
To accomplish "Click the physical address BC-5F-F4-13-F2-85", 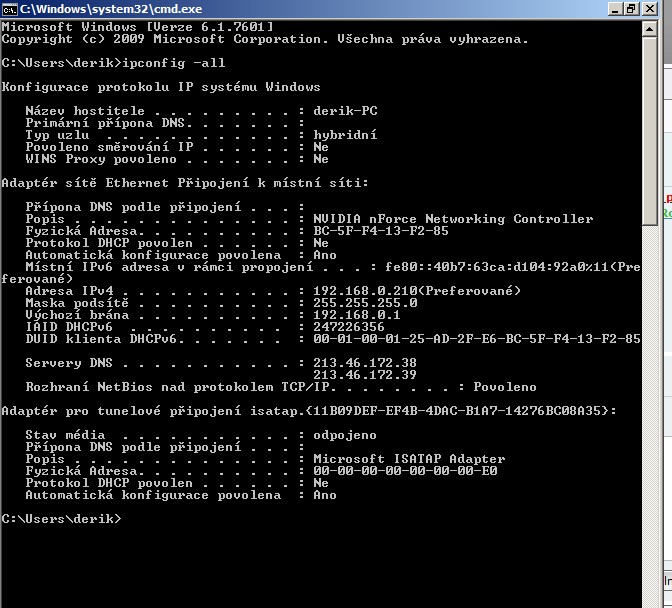I will pos(381,231).
